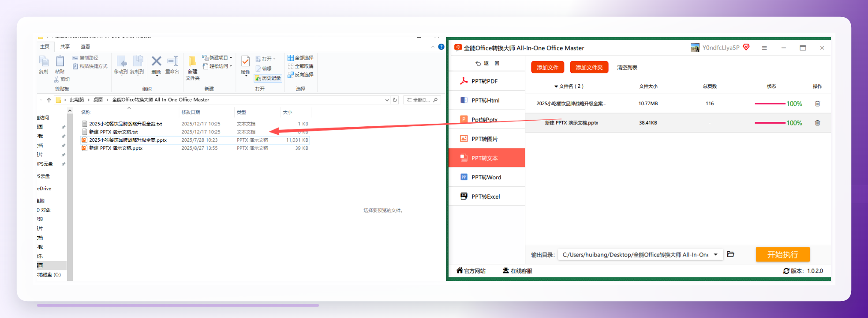This screenshot has width=868, height=318.
Task: Click the progress bar for 2025小吃餐饮品牌战略升级全案
Action: click(x=770, y=104)
